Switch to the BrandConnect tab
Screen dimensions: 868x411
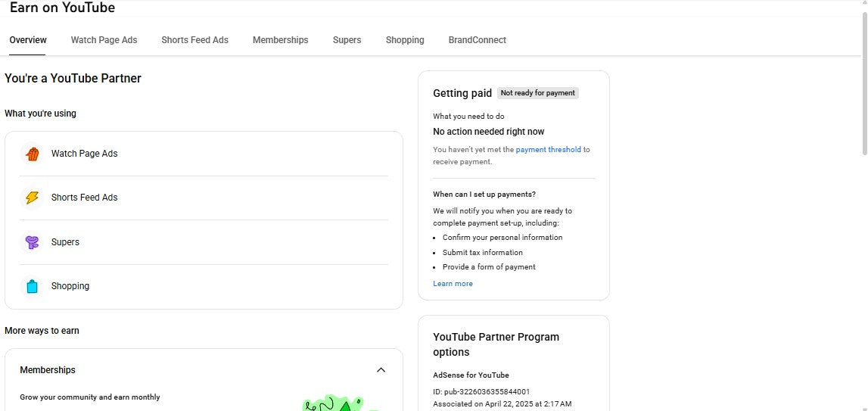tap(477, 40)
